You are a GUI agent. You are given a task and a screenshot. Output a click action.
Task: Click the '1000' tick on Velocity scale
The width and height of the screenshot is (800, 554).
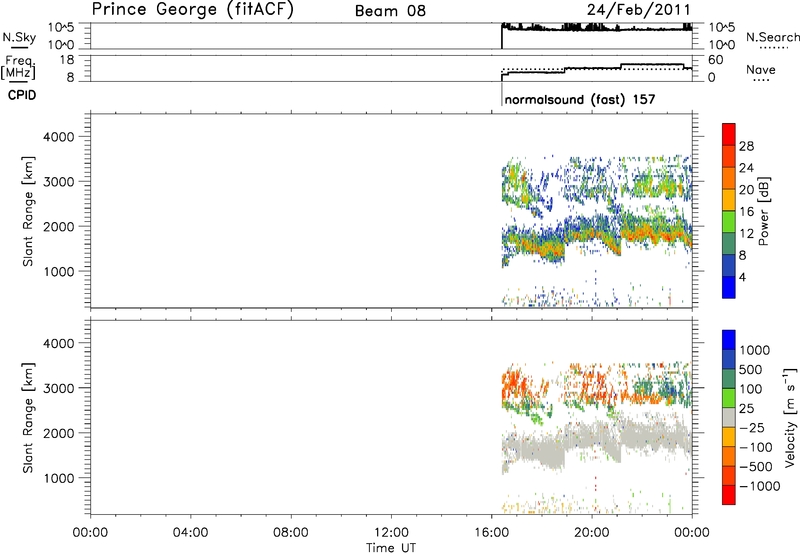tap(755, 350)
